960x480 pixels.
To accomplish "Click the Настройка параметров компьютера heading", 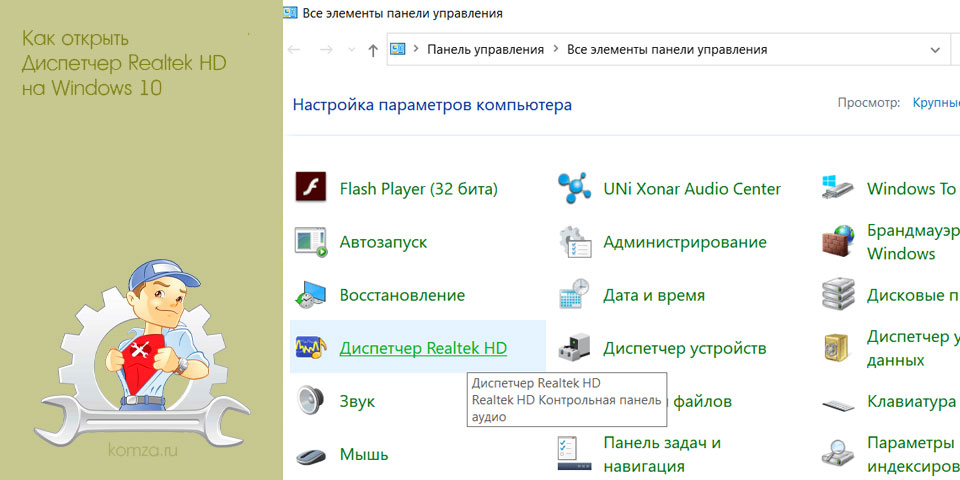I will [432, 105].
